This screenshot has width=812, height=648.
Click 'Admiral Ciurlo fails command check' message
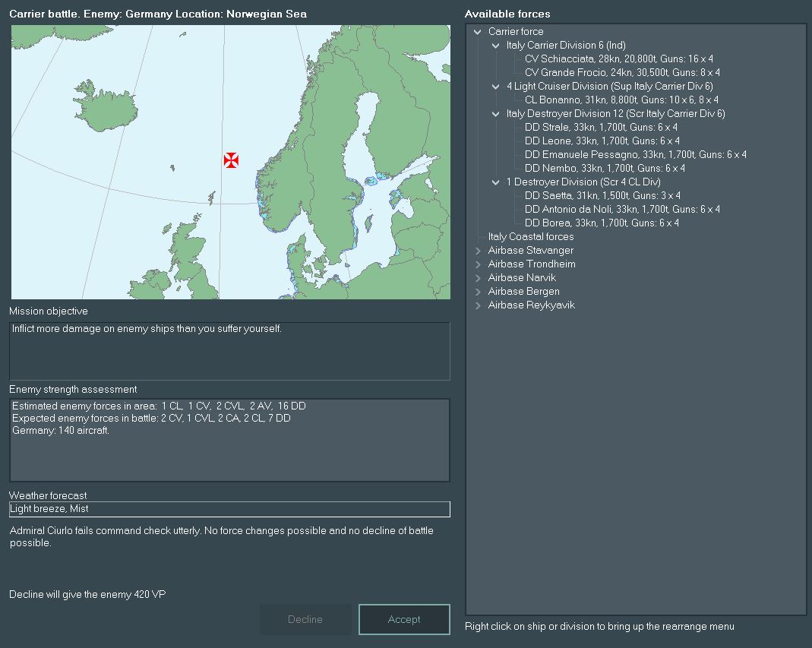[x=222, y=536]
